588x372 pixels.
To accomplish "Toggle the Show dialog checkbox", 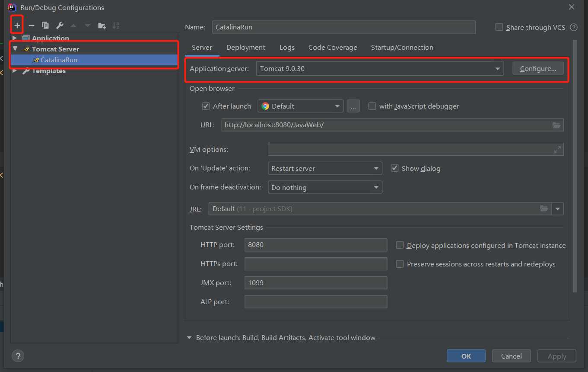I will [394, 168].
